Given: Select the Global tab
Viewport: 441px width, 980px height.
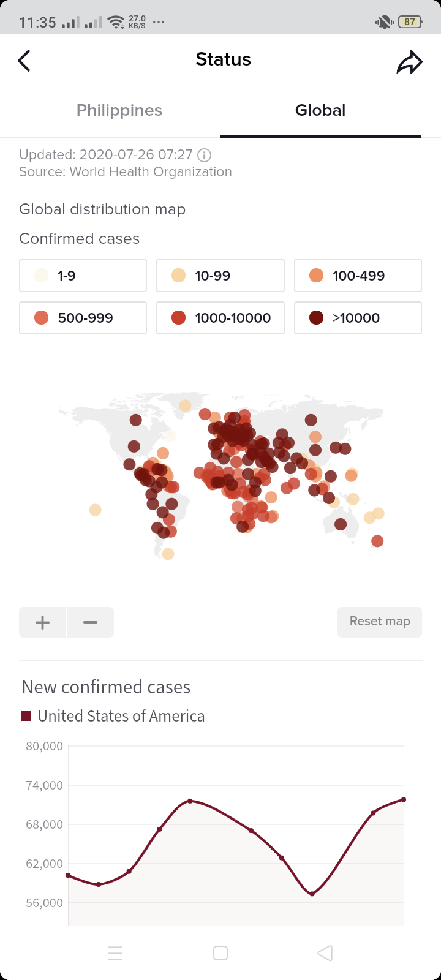Looking at the screenshot, I should click(320, 111).
